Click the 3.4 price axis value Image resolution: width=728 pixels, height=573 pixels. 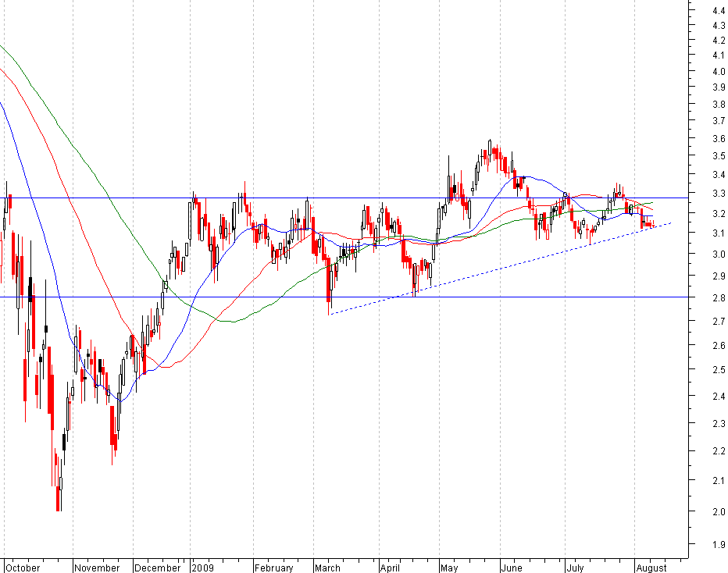coord(719,174)
